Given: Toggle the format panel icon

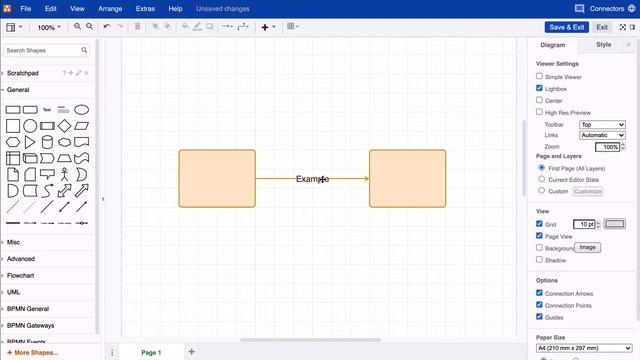Looking at the screenshot, I should (632, 27).
